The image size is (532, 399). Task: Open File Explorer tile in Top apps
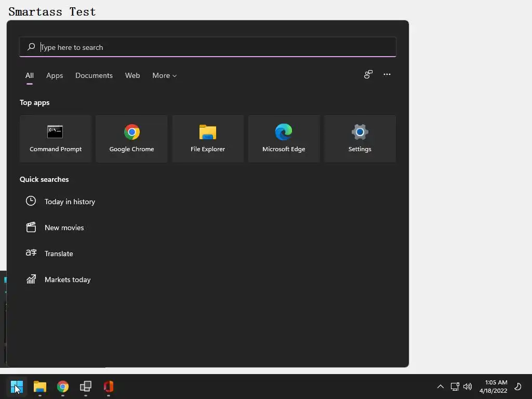point(208,139)
